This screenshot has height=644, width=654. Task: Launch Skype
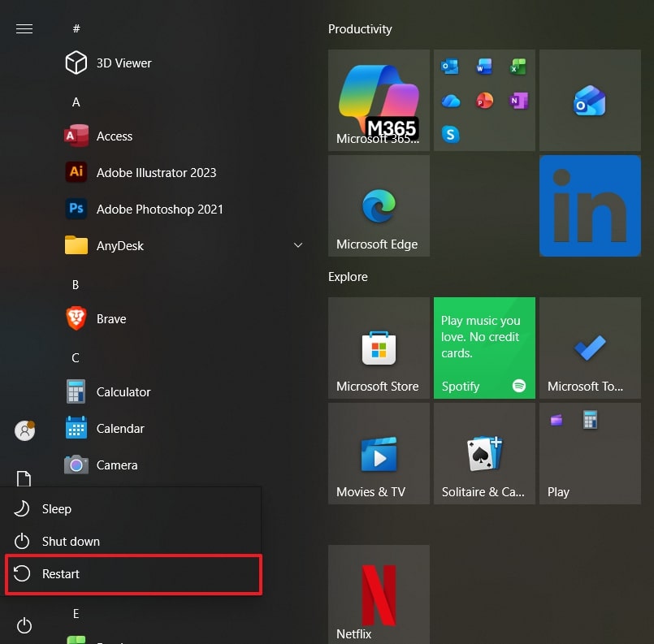(x=451, y=132)
